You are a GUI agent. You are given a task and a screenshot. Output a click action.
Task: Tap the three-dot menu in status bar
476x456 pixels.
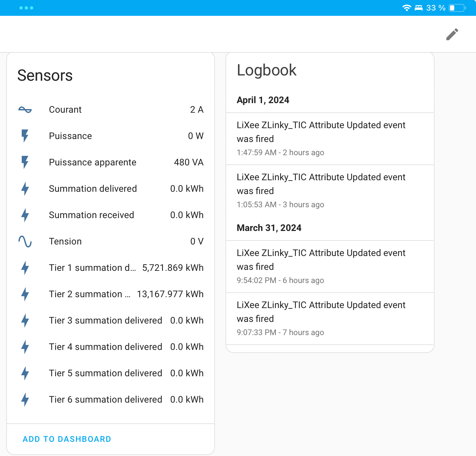click(26, 8)
